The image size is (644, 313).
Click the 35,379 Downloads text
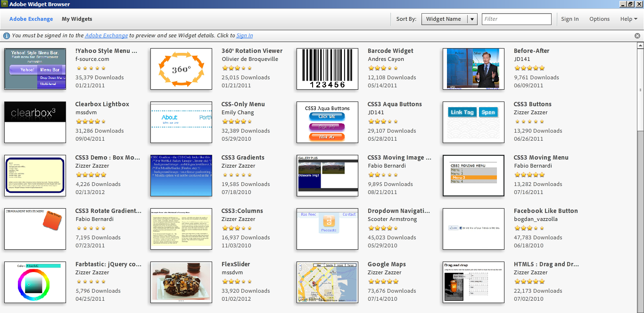pos(99,78)
